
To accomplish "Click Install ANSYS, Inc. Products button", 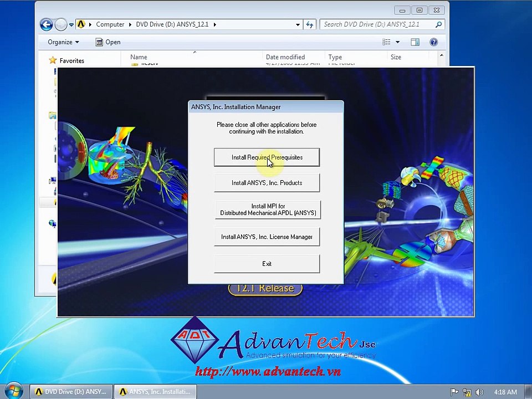I will click(x=267, y=183).
